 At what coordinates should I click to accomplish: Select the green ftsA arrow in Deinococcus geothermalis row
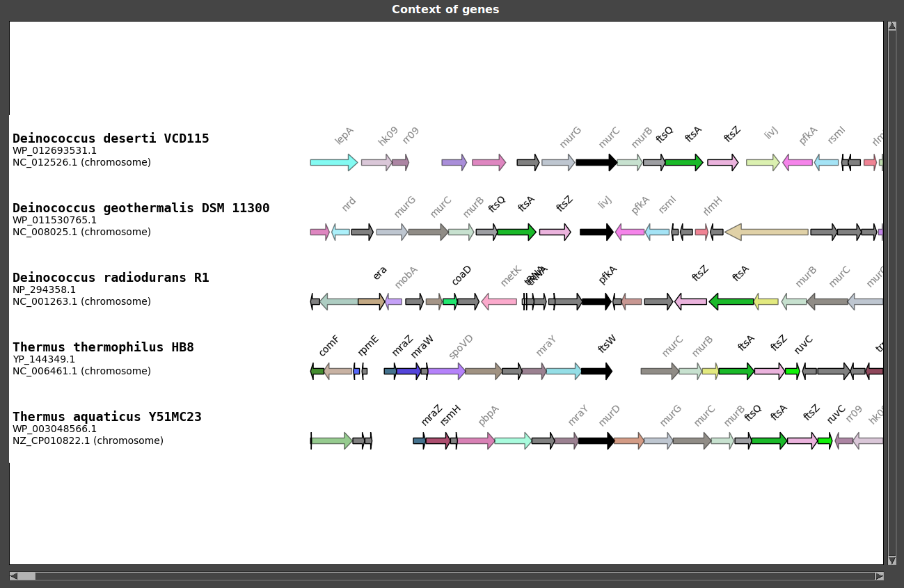point(516,232)
